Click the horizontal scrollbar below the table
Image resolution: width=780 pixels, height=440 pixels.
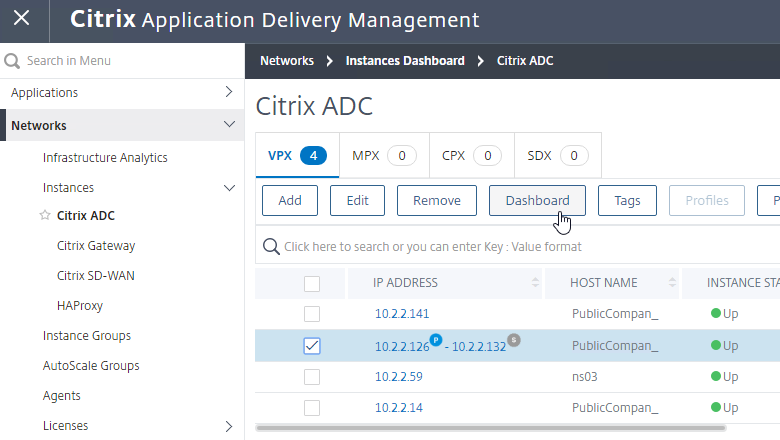coord(491,428)
